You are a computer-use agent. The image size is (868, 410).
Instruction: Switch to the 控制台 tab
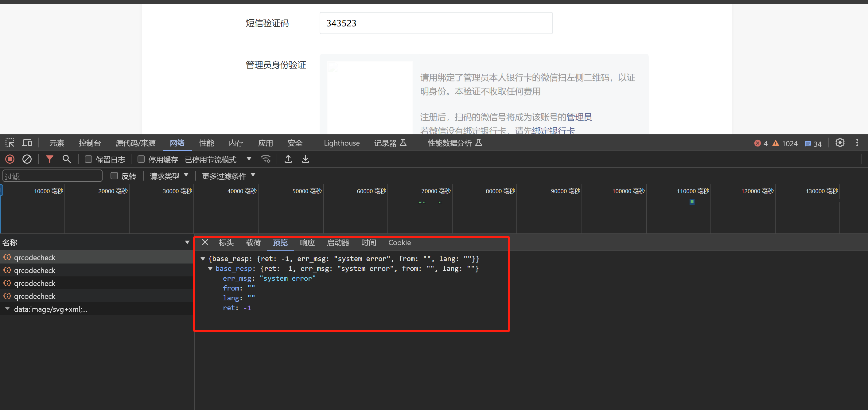coord(90,143)
